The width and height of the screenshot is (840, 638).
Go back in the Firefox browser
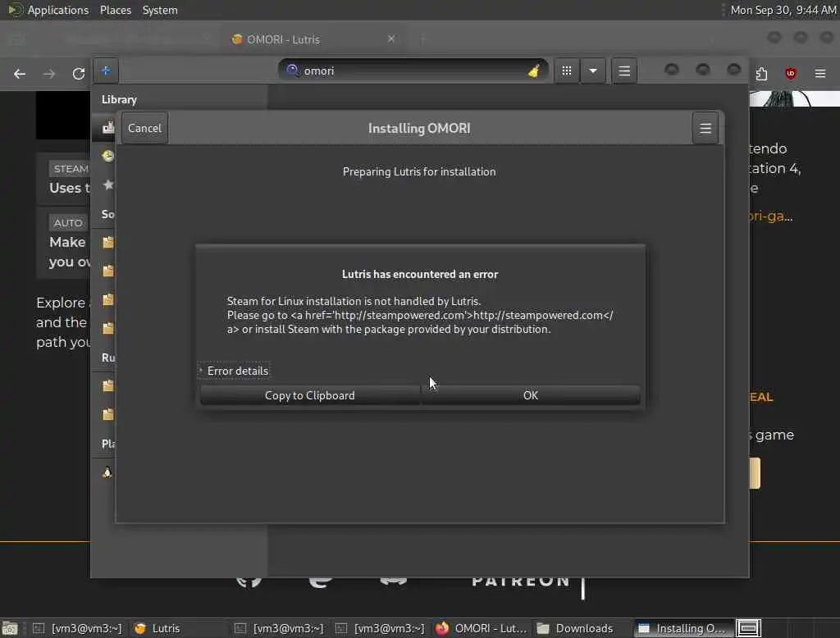pyautogui.click(x=20, y=73)
